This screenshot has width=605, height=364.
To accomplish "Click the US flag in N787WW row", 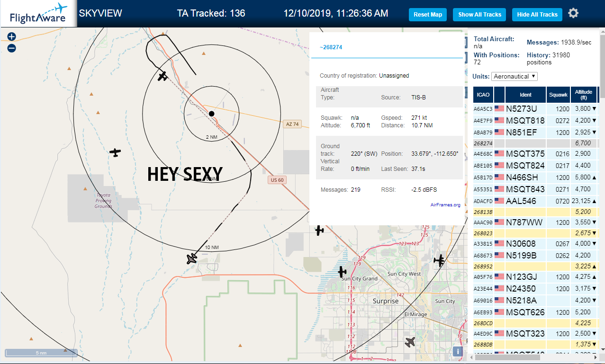I will point(499,222).
